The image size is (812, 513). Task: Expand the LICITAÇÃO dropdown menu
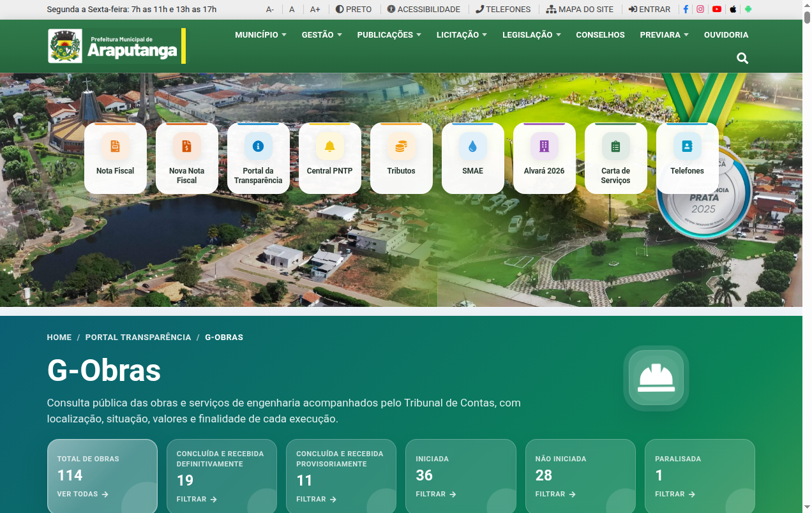(462, 35)
